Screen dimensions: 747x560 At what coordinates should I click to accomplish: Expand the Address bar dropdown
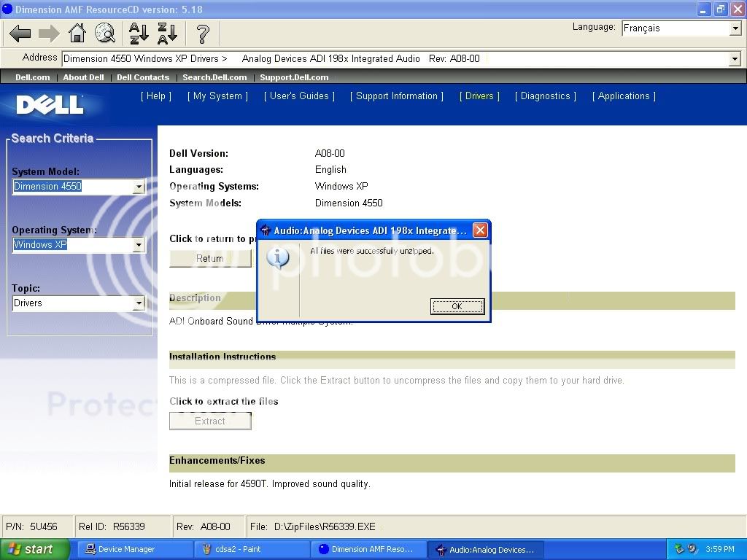pyautogui.click(x=735, y=59)
